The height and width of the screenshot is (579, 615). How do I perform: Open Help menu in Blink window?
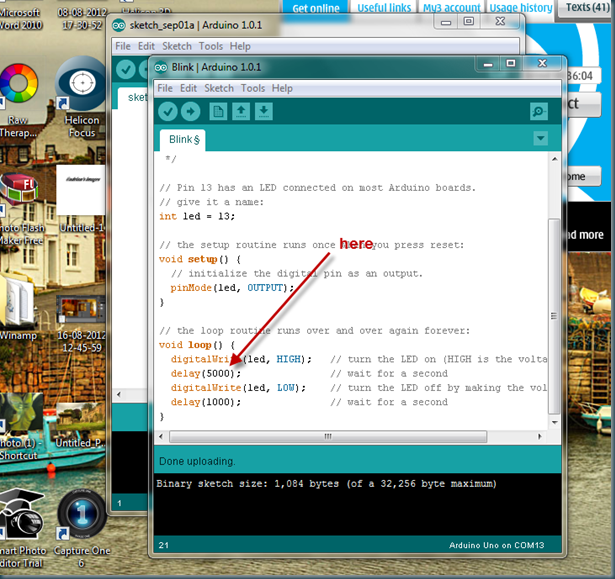click(282, 88)
